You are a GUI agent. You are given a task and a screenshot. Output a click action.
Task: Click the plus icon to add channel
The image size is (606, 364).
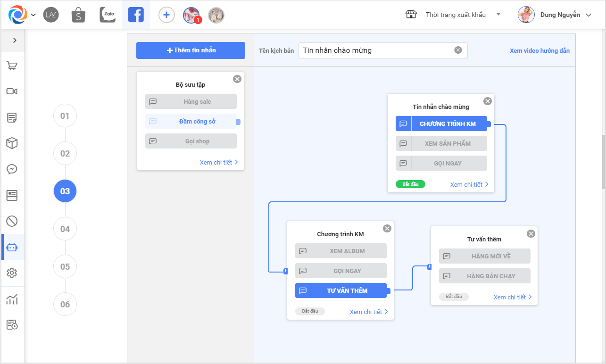click(166, 15)
